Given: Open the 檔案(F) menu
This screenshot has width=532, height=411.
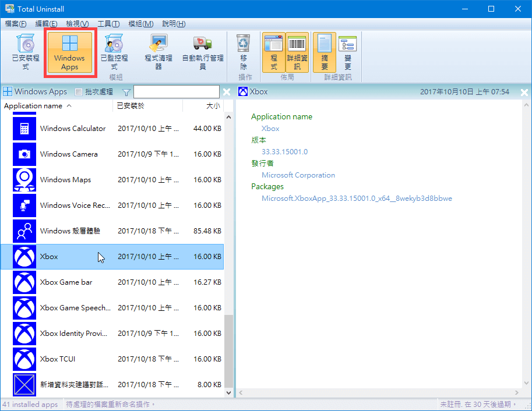Looking at the screenshot, I should click(16, 24).
